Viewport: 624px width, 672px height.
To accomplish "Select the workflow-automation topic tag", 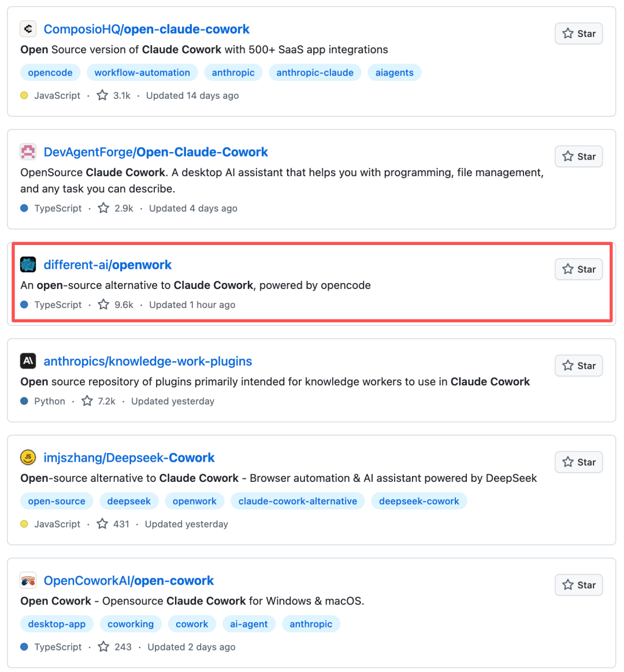I will pyautogui.click(x=142, y=73).
